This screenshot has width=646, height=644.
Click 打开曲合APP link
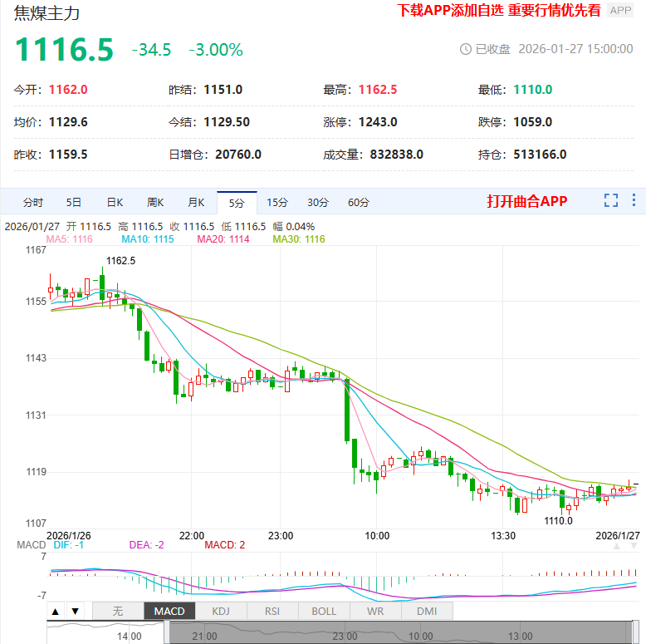(527, 201)
